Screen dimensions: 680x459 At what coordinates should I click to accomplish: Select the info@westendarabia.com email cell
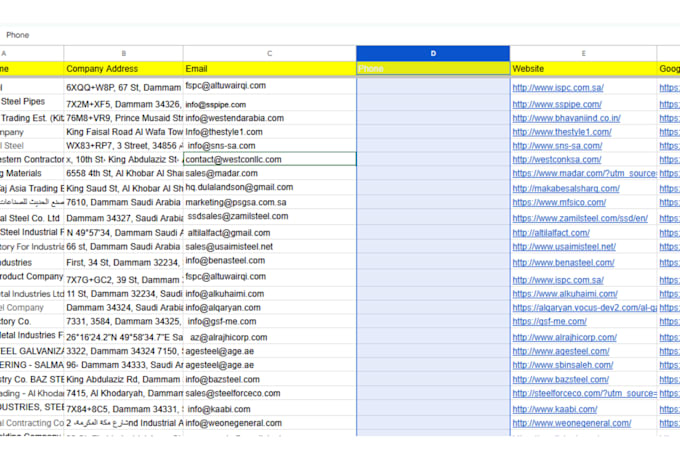pos(269,118)
